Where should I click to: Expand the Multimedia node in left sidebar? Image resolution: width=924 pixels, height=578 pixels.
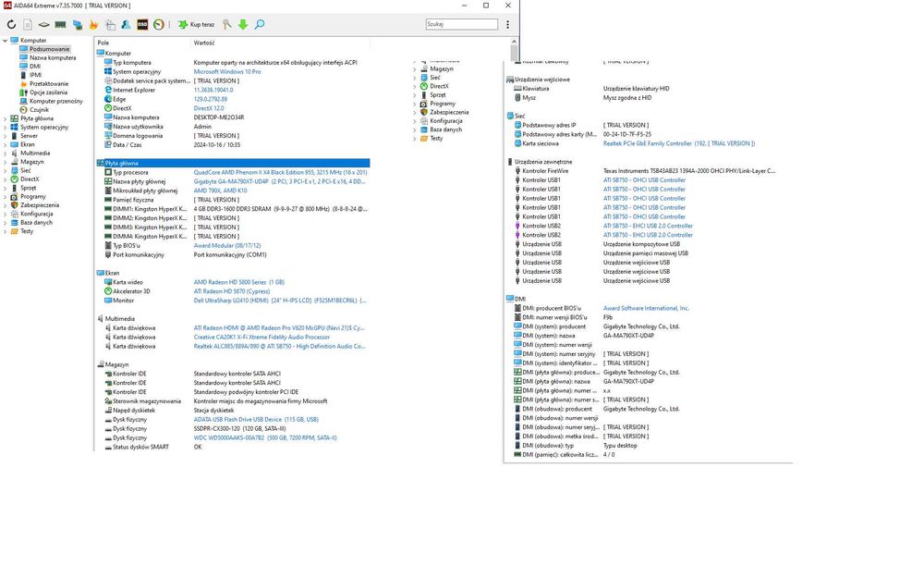[x=6, y=154]
